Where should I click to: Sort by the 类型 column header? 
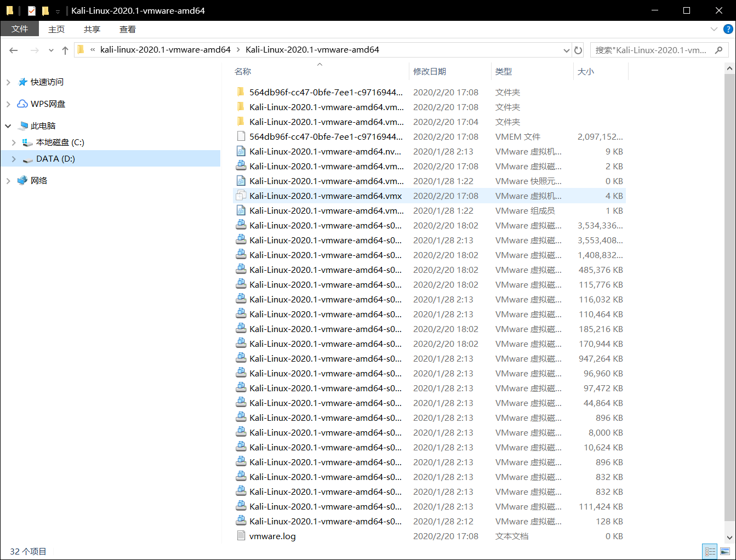point(532,71)
